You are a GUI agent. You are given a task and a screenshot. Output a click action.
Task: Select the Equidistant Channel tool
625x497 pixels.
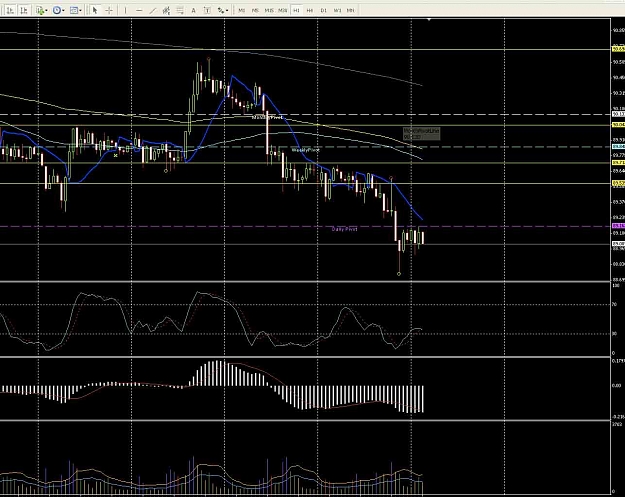click(166, 10)
